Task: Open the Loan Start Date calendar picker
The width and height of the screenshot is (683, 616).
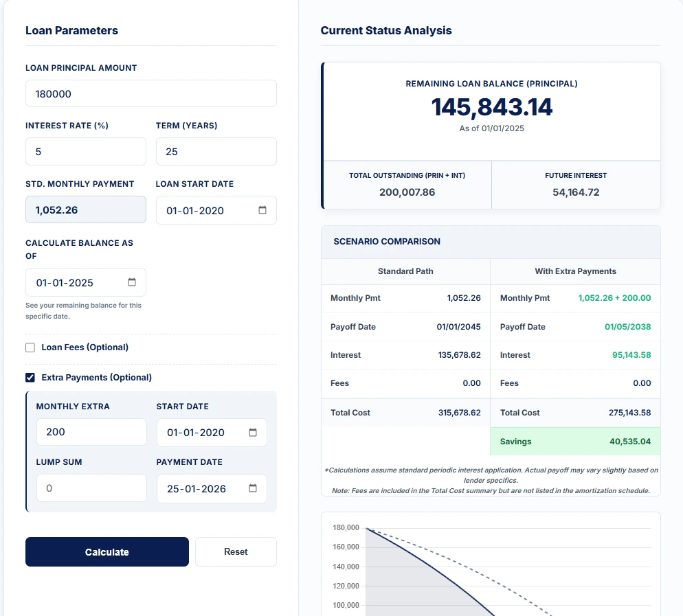Action: pos(262,209)
